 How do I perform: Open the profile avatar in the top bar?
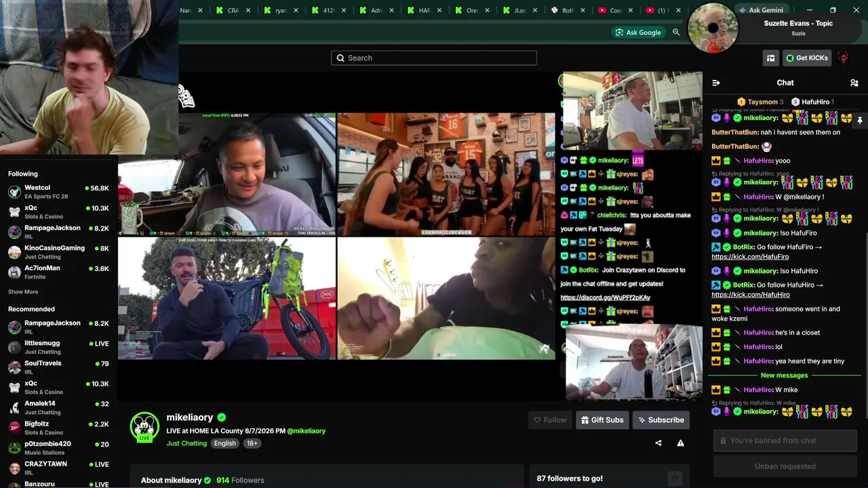pyautogui.click(x=843, y=58)
